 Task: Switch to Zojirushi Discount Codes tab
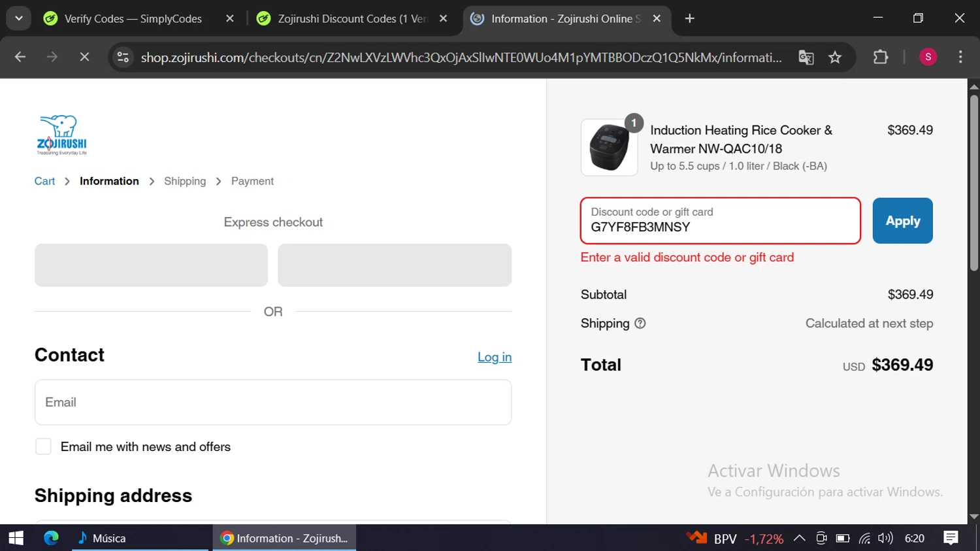[x=353, y=18]
